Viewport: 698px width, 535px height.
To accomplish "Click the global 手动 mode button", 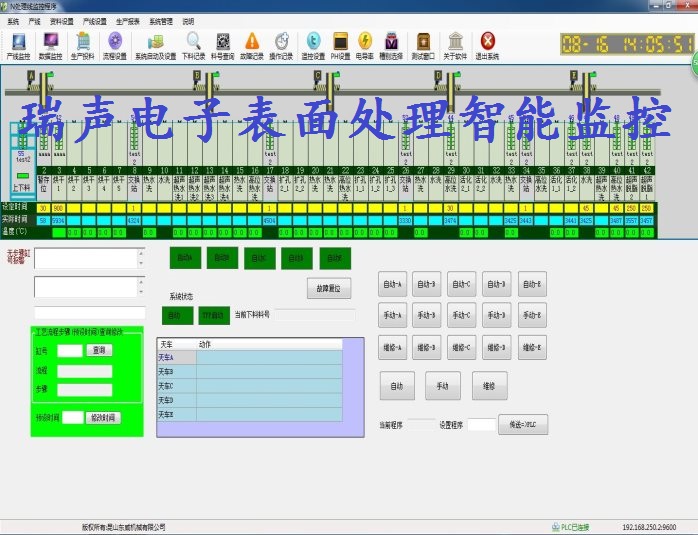I will coord(443,386).
